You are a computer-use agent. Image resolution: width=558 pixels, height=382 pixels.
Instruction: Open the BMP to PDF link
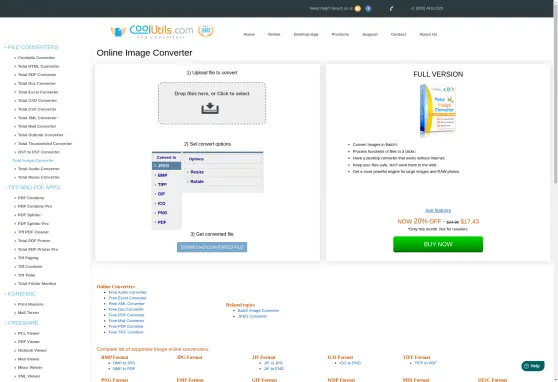click(x=124, y=369)
